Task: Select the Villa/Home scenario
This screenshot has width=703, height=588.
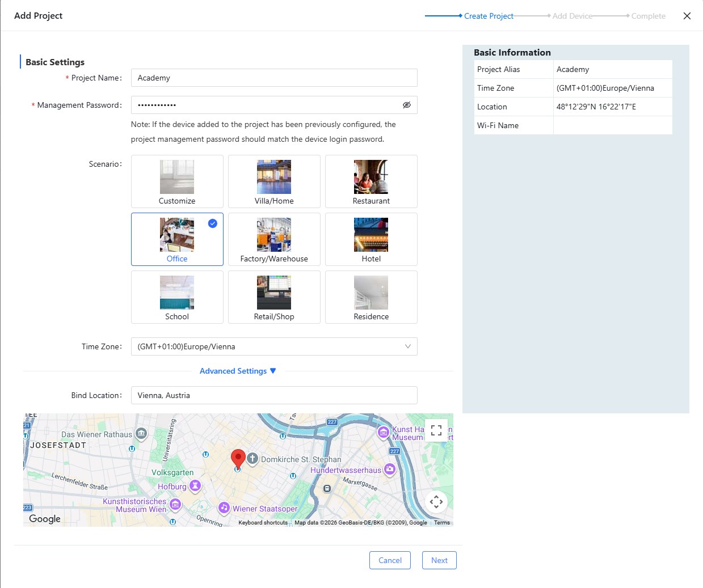Action: coord(274,181)
